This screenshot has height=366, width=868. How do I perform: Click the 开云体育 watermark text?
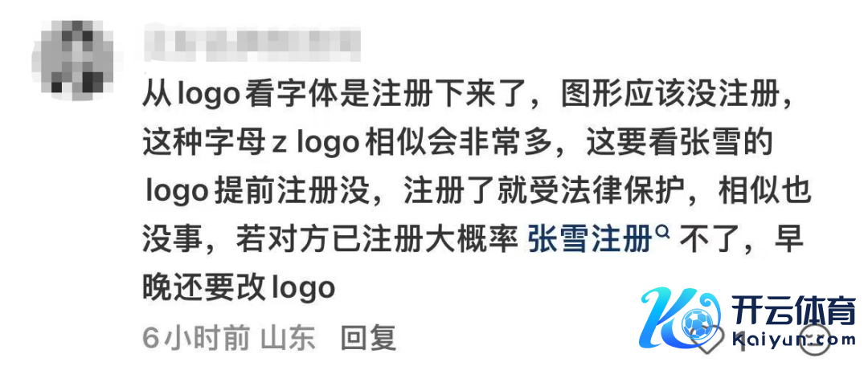793,311
